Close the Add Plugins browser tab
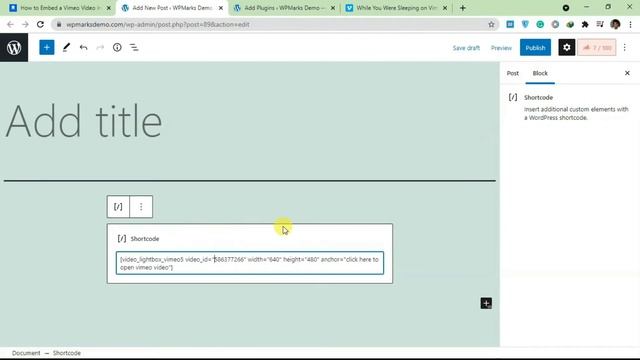This screenshot has height=360, width=640. click(x=333, y=8)
